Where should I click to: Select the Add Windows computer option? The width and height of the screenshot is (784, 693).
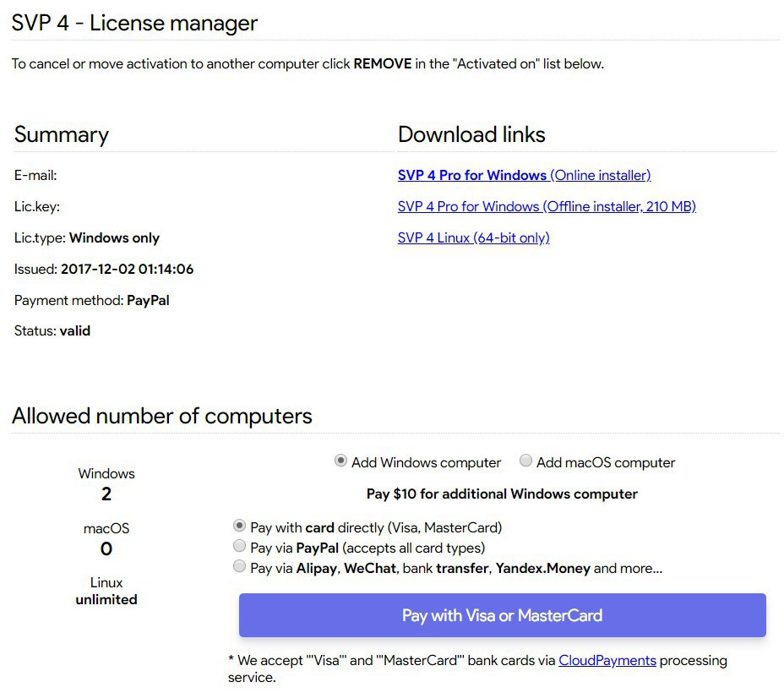[x=340, y=461]
